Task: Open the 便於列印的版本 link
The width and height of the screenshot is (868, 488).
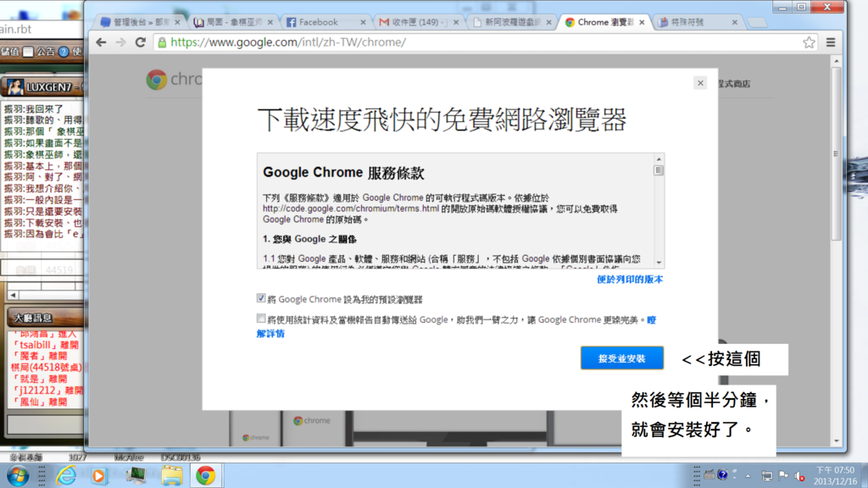Action: tap(630, 280)
